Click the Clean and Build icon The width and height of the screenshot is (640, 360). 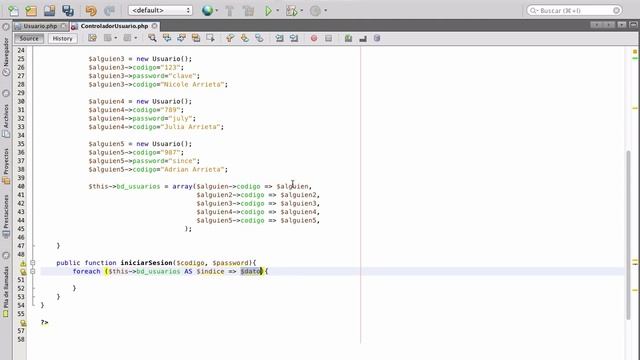248,10
